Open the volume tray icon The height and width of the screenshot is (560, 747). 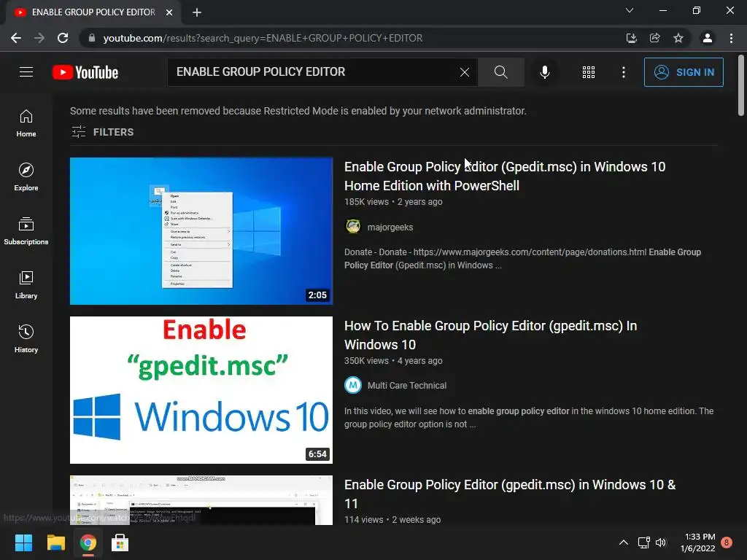click(x=661, y=542)
